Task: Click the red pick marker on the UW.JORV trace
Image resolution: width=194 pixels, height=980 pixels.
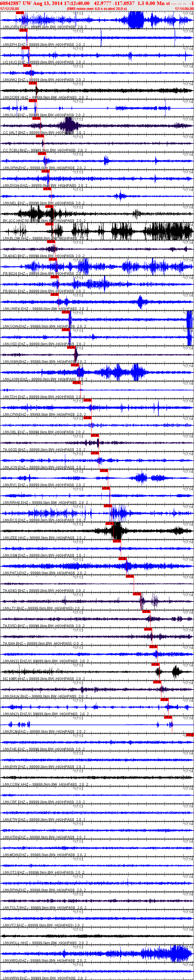Action: coord(20,13)
